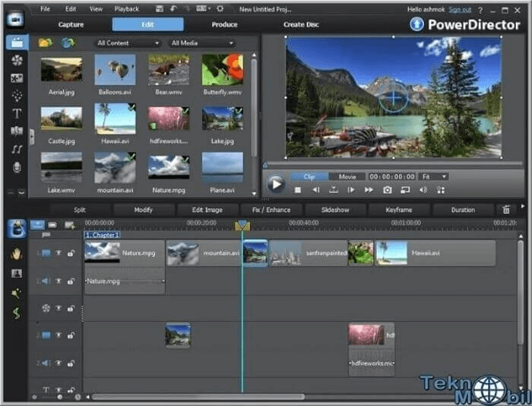
Task: Switch to the Produce tab
Action: coord(224,24)
